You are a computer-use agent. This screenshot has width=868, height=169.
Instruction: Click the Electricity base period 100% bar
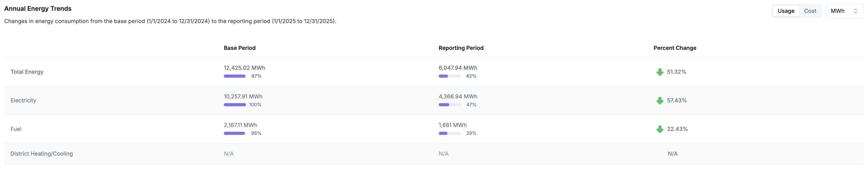point(235,105)
